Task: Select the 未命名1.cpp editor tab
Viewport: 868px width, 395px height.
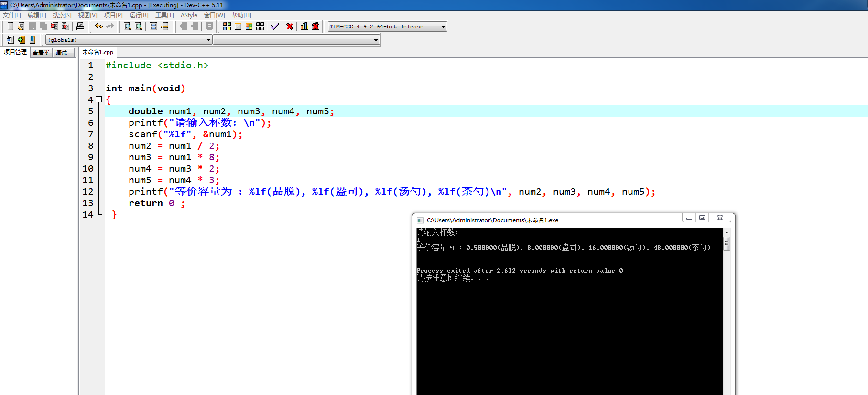Action: [98, 52]
